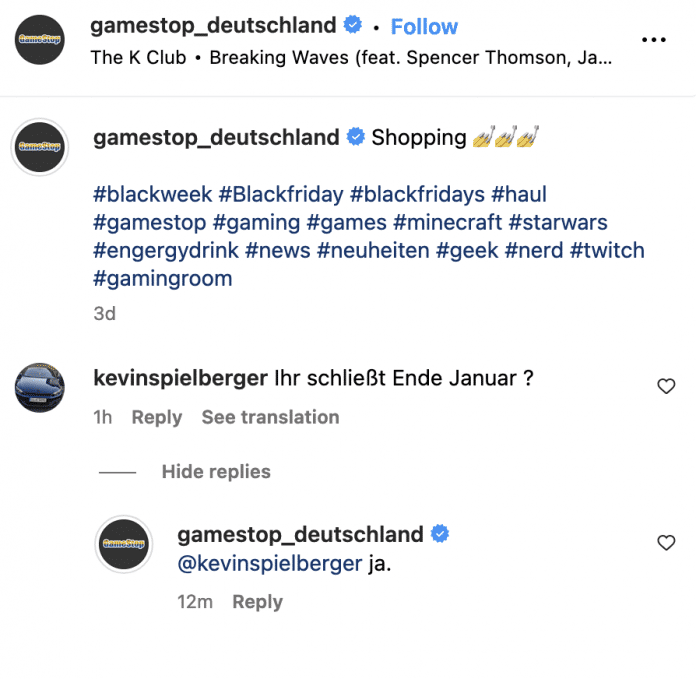Open the #minecraft hashtag

click(448, 222)
